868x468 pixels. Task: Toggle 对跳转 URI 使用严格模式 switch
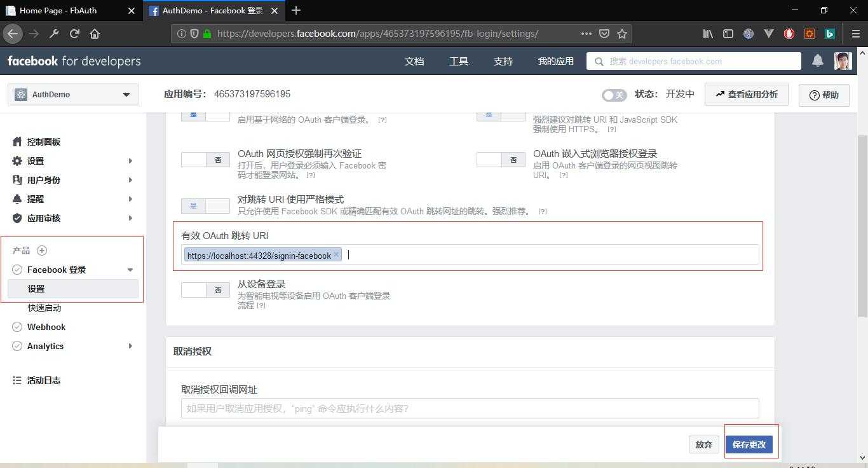[205, 205]
